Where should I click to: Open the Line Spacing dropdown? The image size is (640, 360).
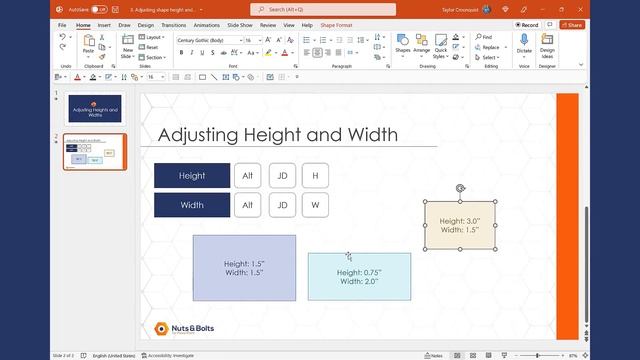362,40
